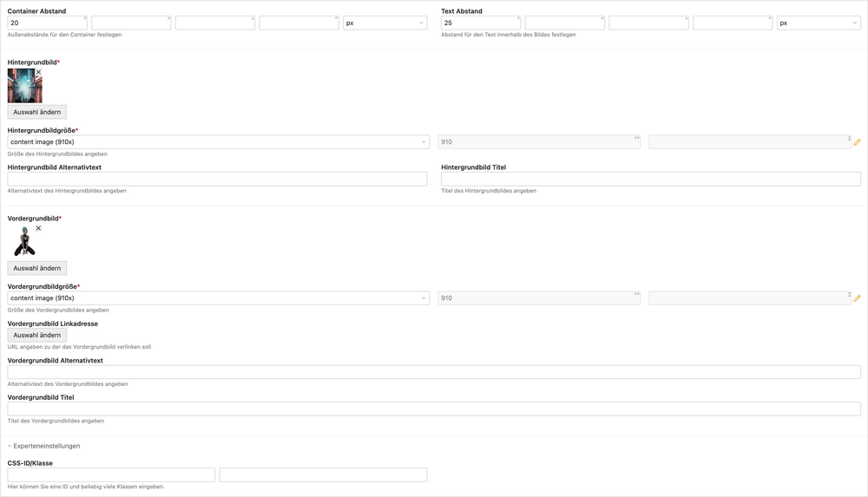Collapse the Experteneinstellungen section
The height and width of the screenshot is (497, 868).
coord(43,446)
